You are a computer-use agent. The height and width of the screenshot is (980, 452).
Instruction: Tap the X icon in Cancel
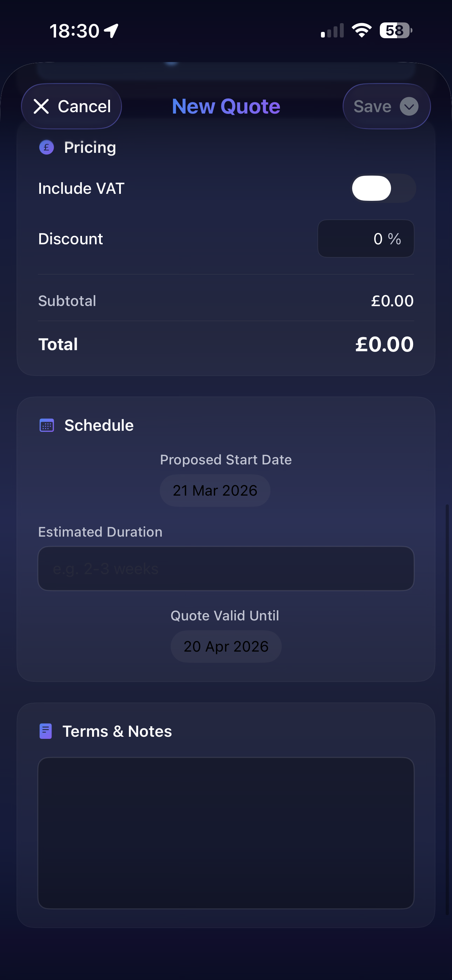(x=41, y=106)
